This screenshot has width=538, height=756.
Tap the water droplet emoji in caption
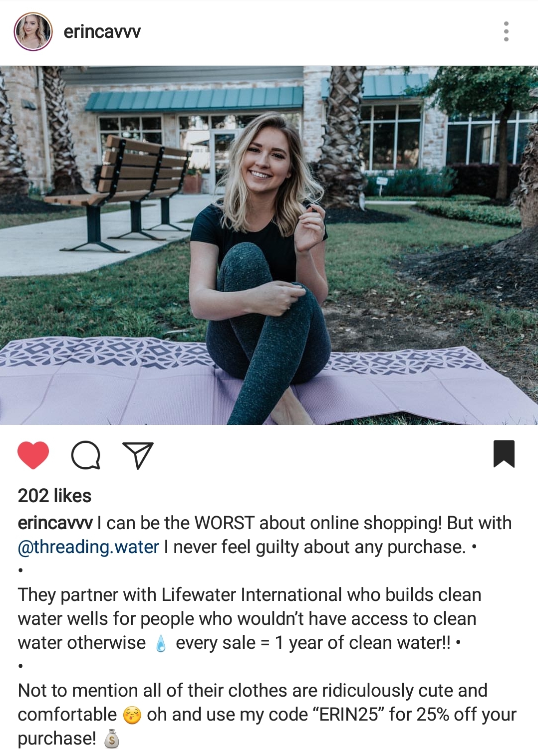161,643
